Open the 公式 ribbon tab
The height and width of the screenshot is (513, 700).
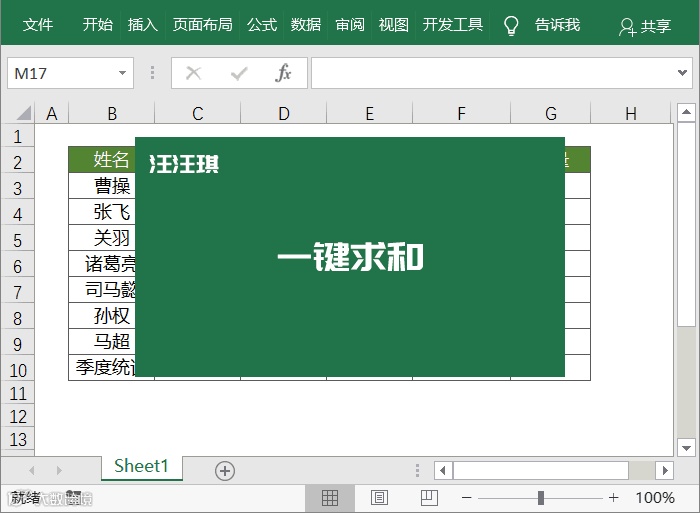point(262,25)
